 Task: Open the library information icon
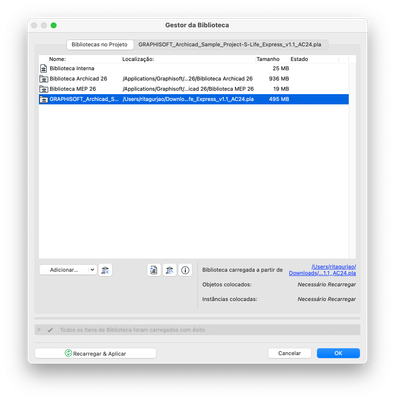(x=185, y=270)
